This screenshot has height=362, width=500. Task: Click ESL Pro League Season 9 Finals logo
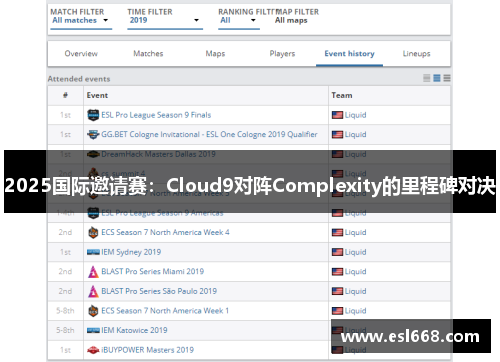tap(93, 115)
